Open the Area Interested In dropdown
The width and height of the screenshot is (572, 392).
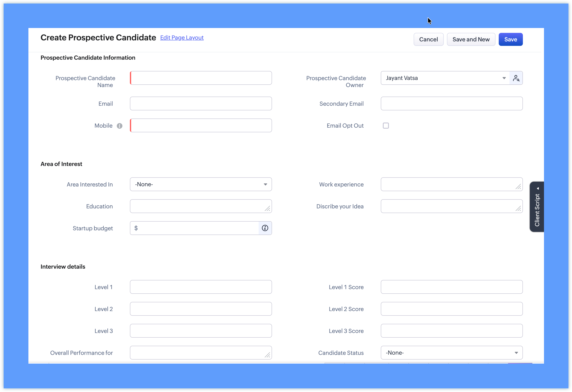(201, 184)
